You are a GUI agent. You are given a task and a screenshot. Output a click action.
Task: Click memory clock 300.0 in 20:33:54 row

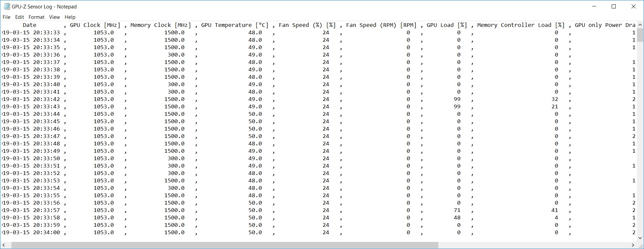tap(176, 188)
